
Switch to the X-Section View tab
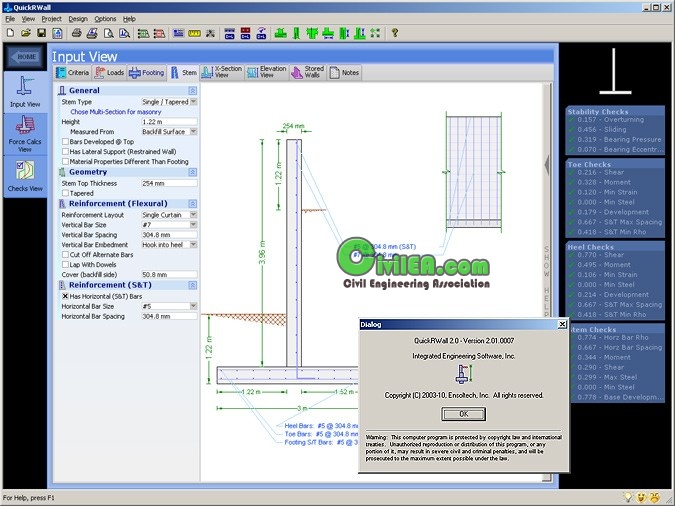pyautogui.click(x=222, y=72)
